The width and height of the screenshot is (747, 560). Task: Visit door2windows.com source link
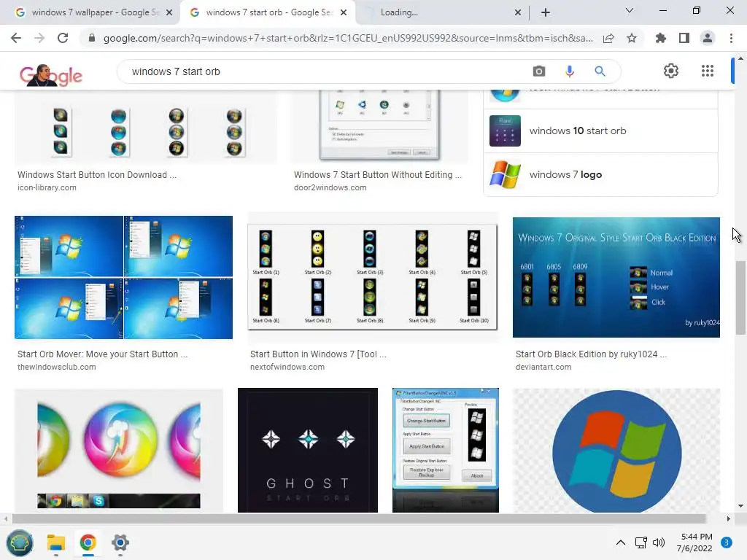tap(330, 187)
